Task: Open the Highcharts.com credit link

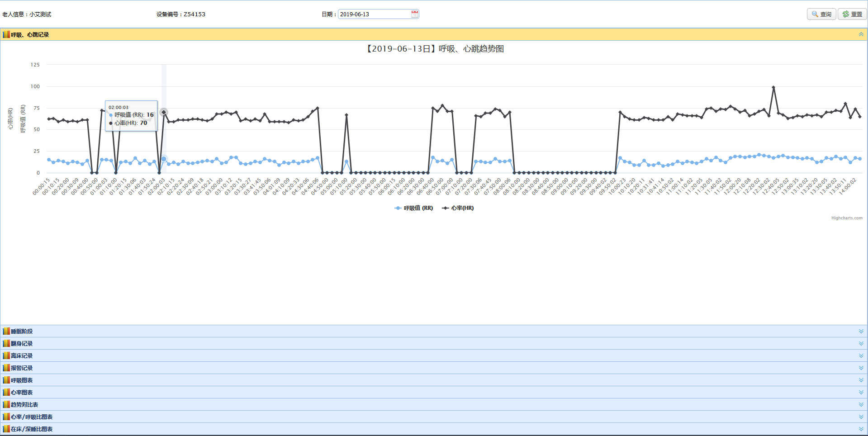Action: [x=846, y=218]
